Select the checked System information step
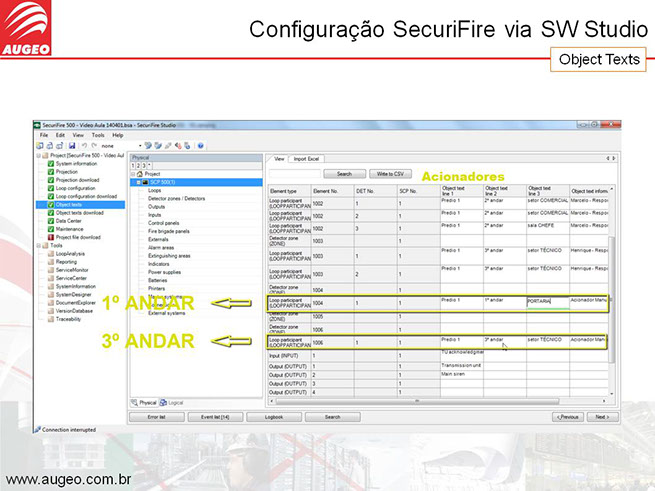655x491 pixels. [x=76, y=163]
